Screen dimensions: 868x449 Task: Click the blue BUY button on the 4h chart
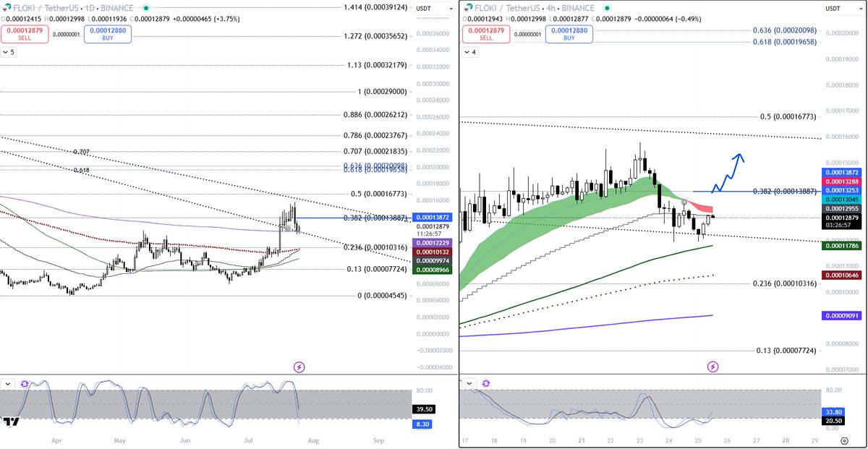click(569, 34)
